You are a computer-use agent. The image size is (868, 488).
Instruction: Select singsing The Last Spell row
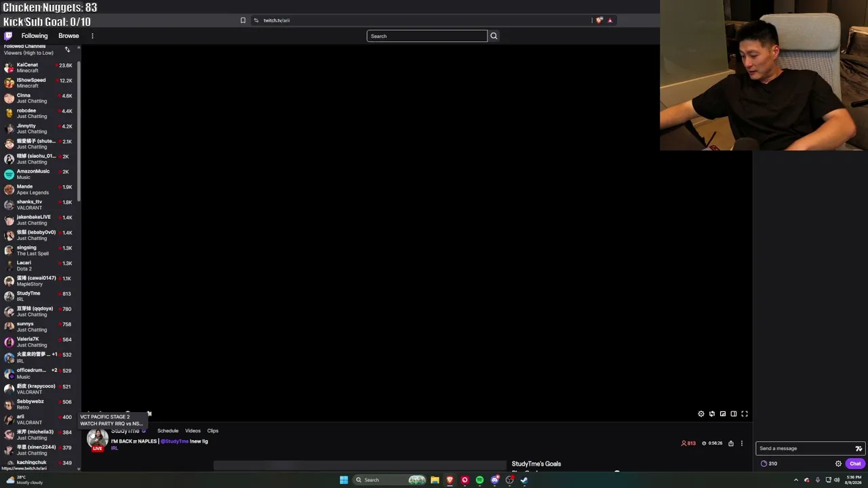tap(39, 250)
